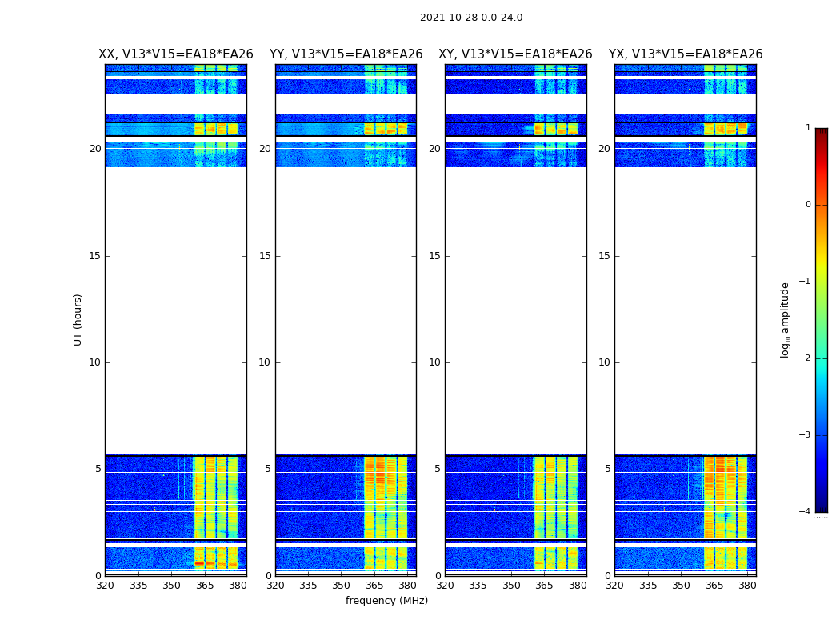Image resolution: width=840 pixels, height=640 pixels.
Task: Click the log10 amplitude colorbar label
Action: (x=785, y=320)
